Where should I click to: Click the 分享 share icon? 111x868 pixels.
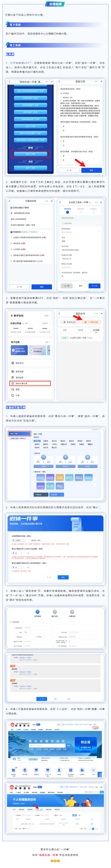point(12,395)
